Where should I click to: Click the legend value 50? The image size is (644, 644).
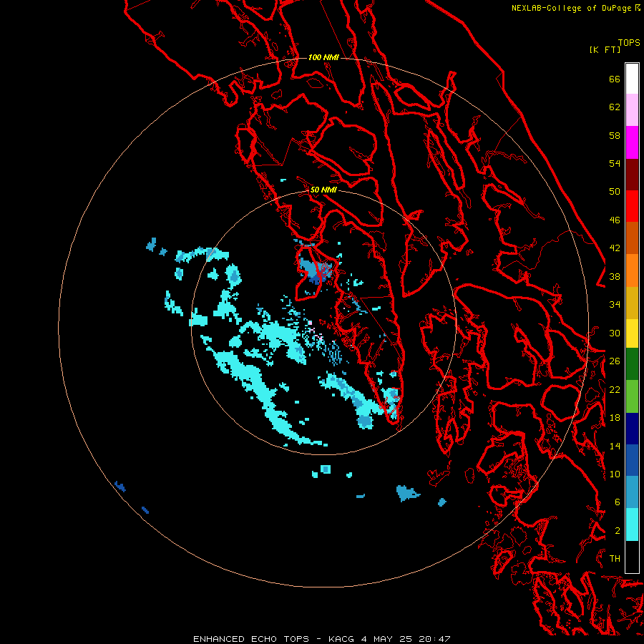click(615, 192)
